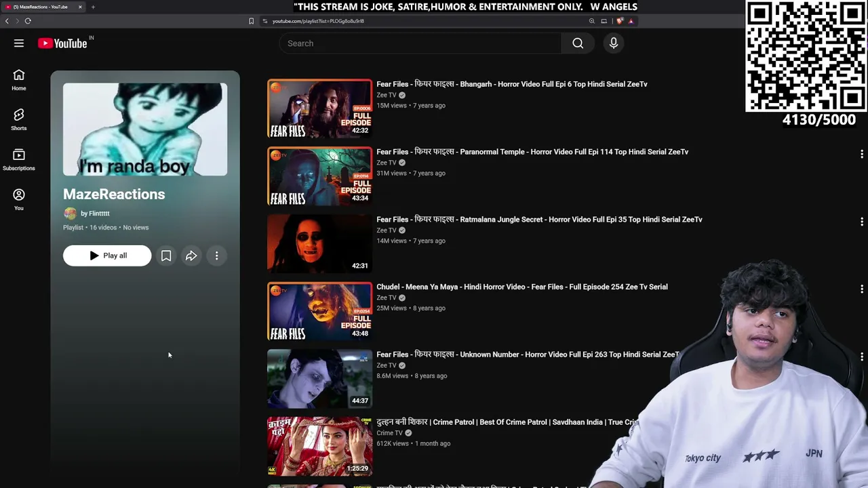Open a new browser tab
868x488 pixels.
point(93,7)
